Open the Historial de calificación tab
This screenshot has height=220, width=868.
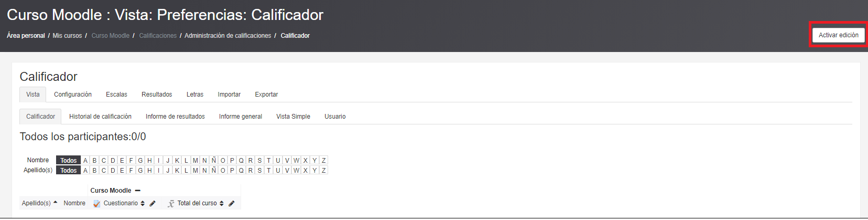[x=100, y=117]
